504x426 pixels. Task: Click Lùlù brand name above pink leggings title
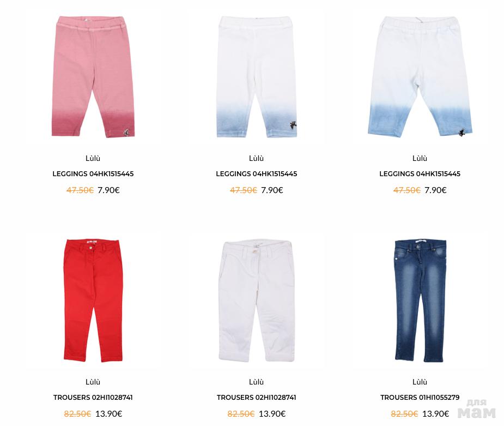coord(93,158)
